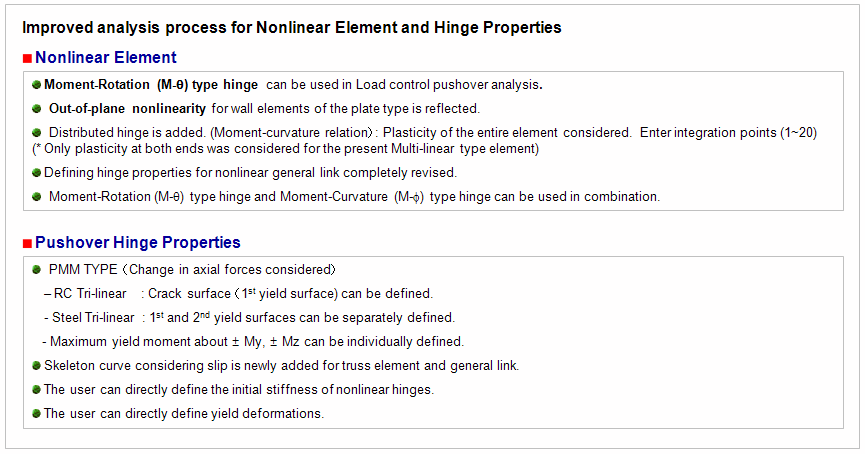Image resolution: width=865 pixels, height=454 pixels.
Task: Click the Improved analysis process title
Action: click(292, 27)
